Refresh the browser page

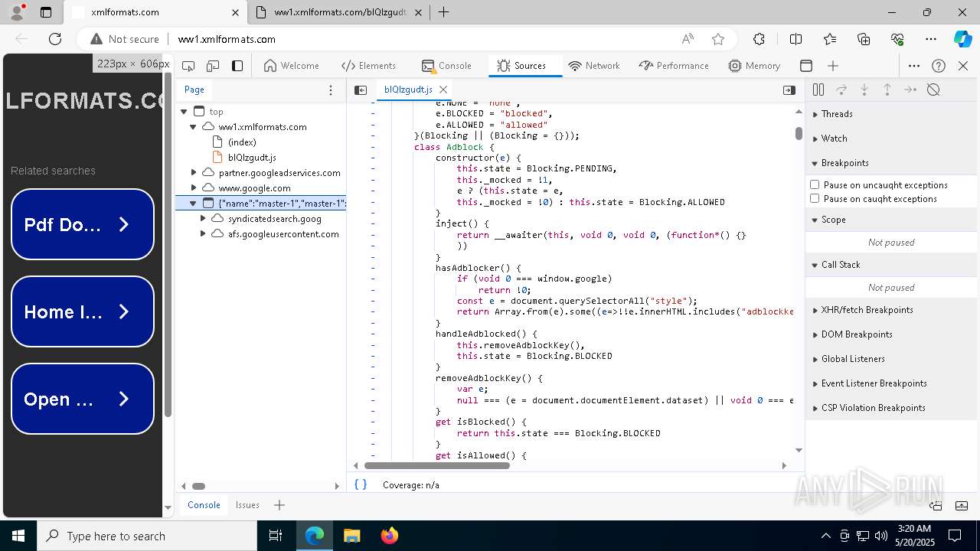[55, 39]
